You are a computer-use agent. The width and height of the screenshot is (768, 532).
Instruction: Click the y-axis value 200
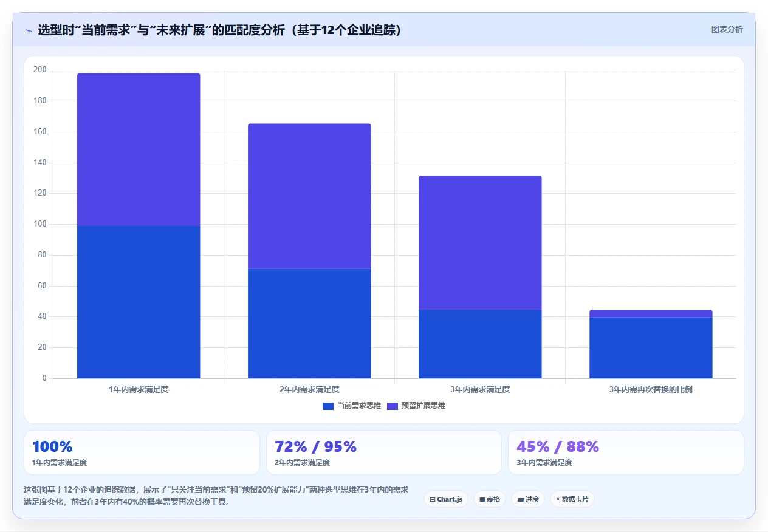[x=40, y=70]
